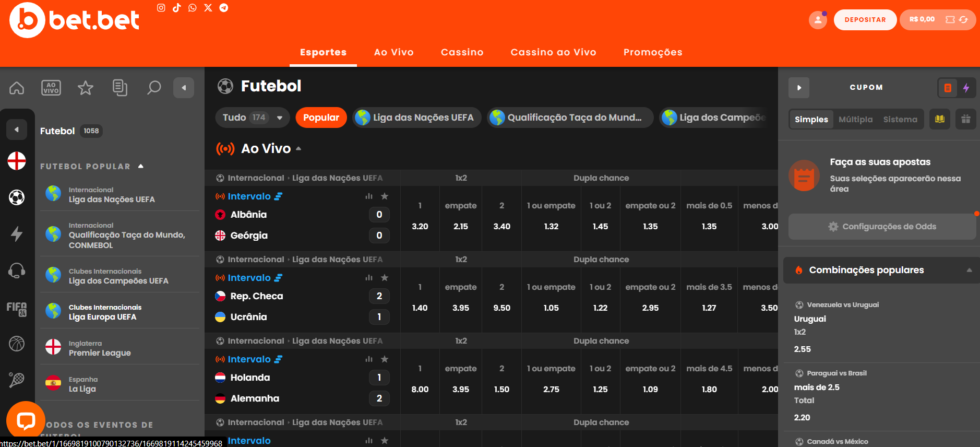The height and width of the screenshot is (447, 980).
Task: Select the soccer ball sport icon
Action: coord(17,197)
